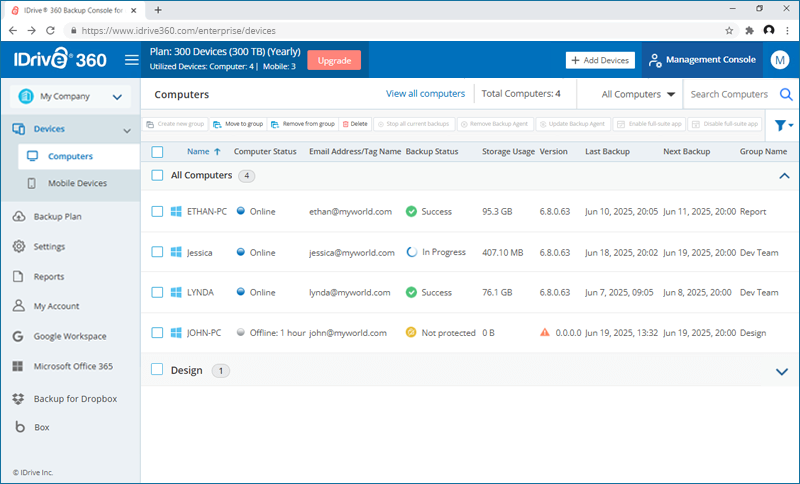Click the ETHAN-PC computer name
The height and width of the screenshot is (484, 800).
click(x=207, y=212)
